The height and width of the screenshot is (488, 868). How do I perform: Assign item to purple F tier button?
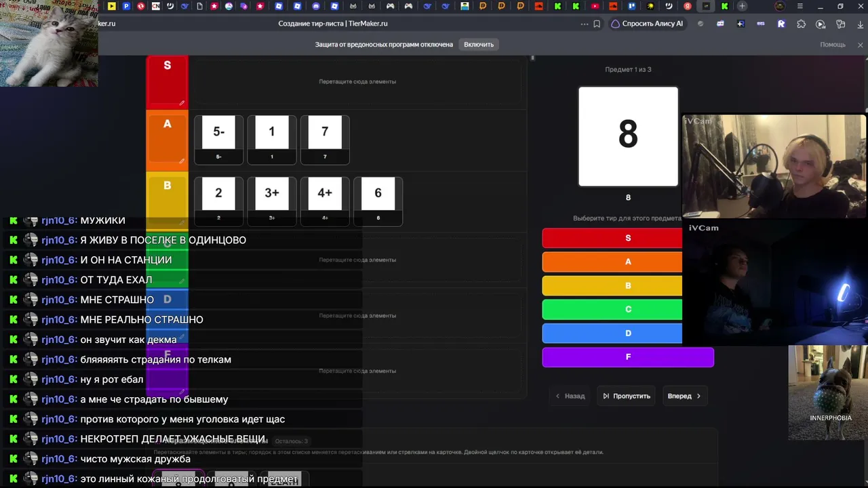[x=628, y=357]
